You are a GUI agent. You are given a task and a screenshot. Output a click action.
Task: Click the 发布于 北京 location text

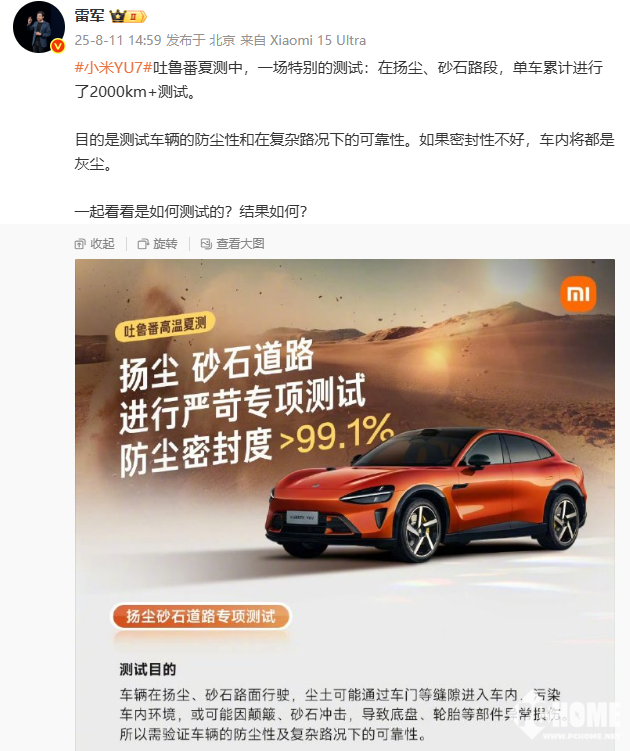click(201, 40)
